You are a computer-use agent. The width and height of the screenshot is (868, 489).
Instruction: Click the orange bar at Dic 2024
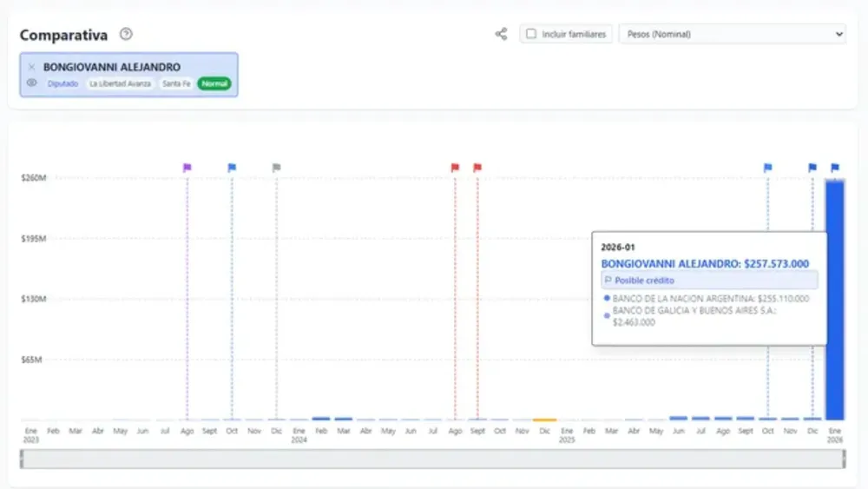pyautogui.click(x=544, y=420)
